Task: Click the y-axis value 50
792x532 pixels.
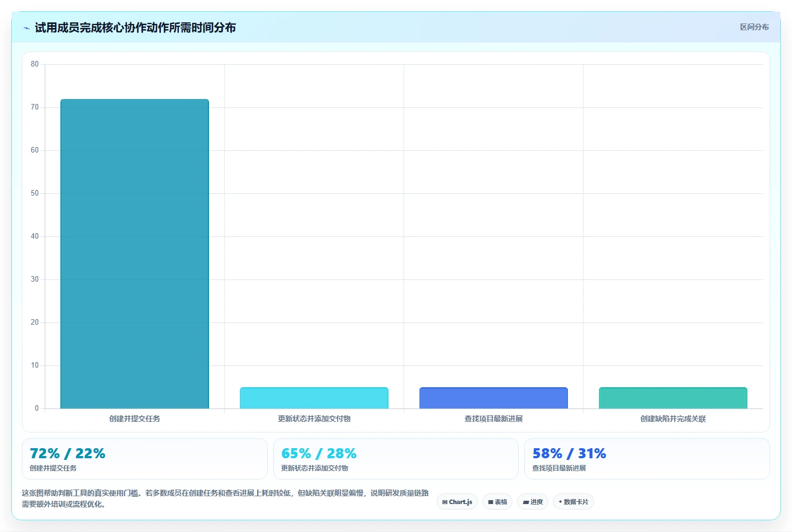Action: 35,193
